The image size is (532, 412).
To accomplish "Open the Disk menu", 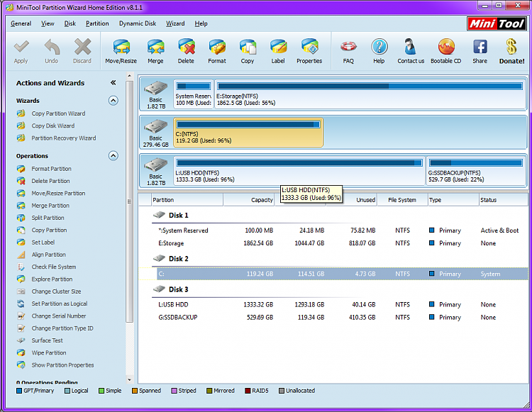I will pos(70,23).
